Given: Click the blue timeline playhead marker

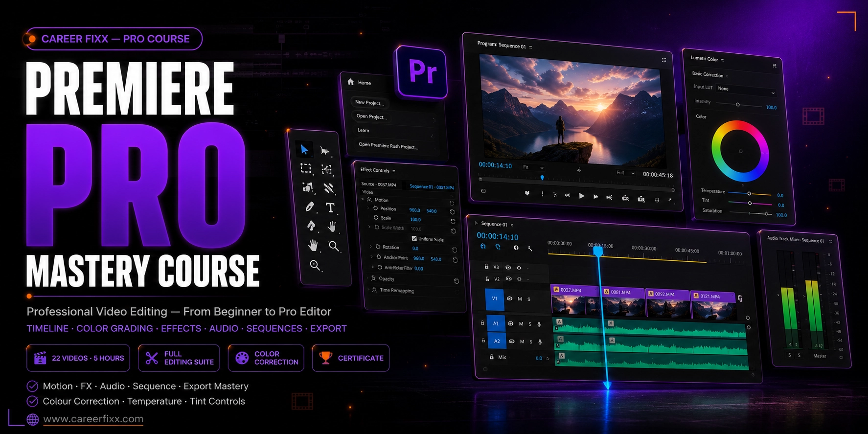Looking at the screenshot, I should tap(598, 251).
